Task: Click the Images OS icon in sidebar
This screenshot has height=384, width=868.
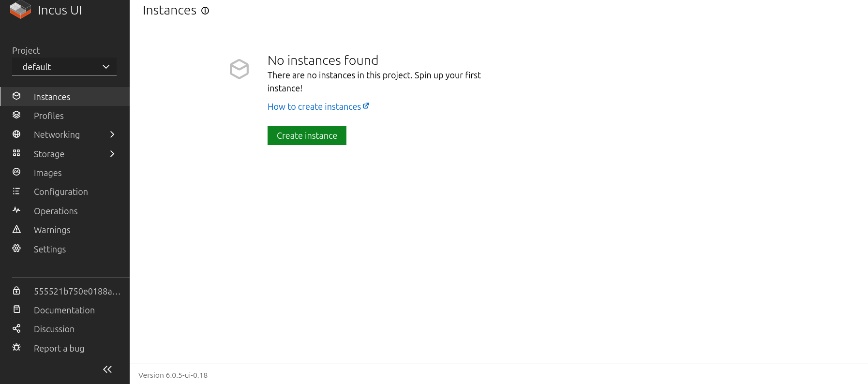Action: pos(16,172)
